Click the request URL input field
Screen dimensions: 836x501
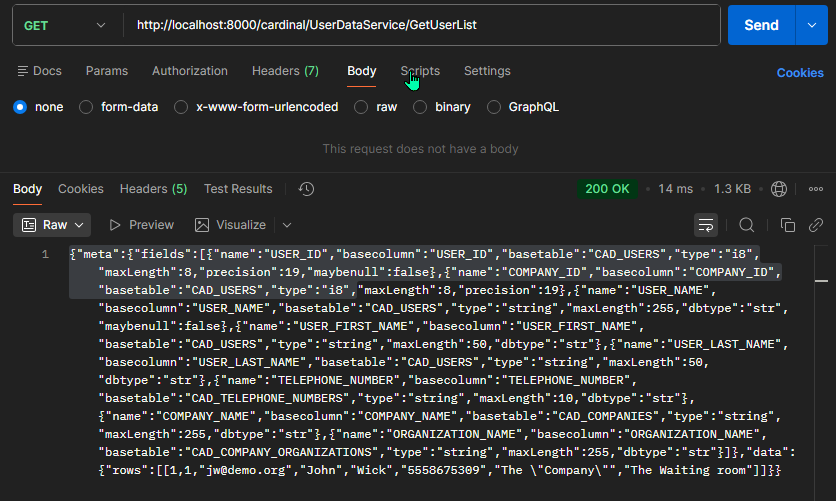pos(420,25)
